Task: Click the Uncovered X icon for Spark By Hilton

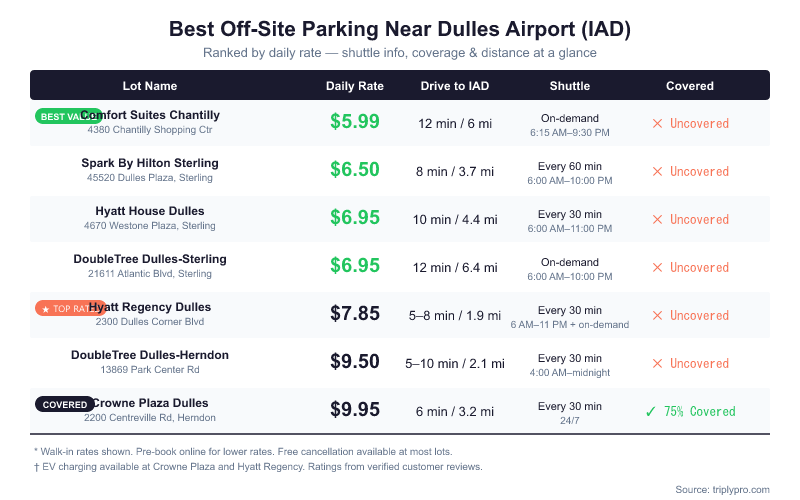Action: point(657,172)
